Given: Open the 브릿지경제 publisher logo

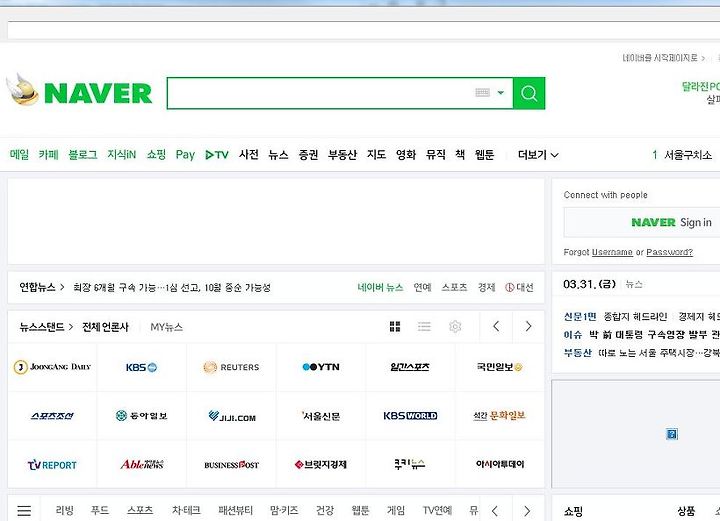Looking at the screenshot, I should click(321, 465).
